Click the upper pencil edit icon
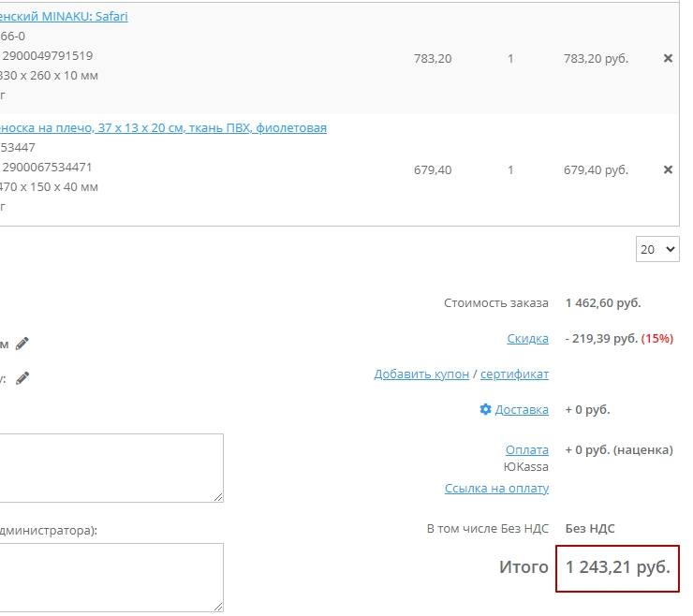The width and height of the screenshot is (693, 616). point(22,344)
